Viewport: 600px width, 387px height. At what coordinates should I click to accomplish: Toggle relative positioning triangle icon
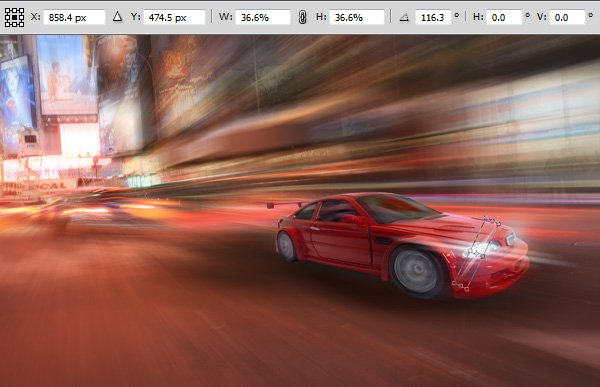click(x=117, y=16)
